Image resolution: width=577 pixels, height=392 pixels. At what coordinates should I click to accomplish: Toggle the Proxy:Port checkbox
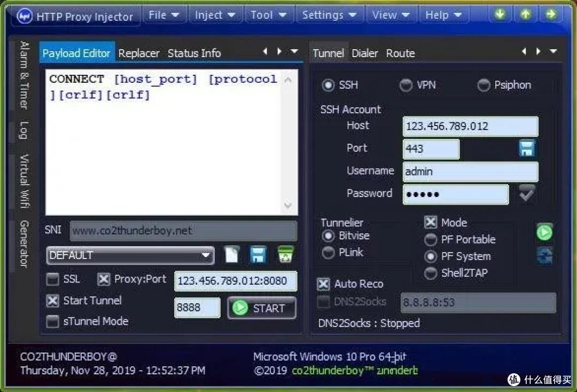(104, 279)
